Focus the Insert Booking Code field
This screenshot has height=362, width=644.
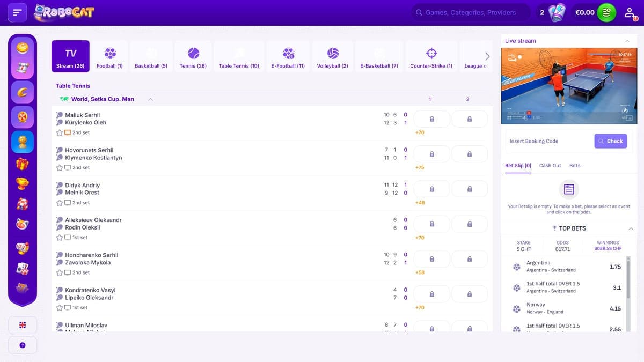(550, 141)
